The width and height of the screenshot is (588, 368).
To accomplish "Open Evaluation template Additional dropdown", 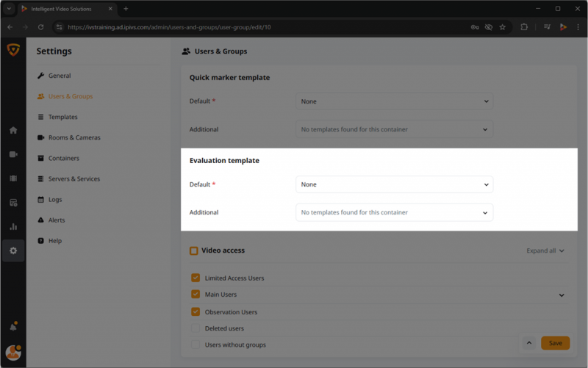I will [x=394, y=212].
